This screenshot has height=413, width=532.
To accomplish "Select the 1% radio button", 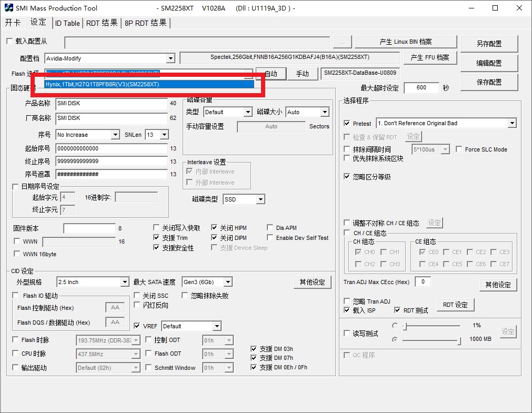I will (395, 326).
